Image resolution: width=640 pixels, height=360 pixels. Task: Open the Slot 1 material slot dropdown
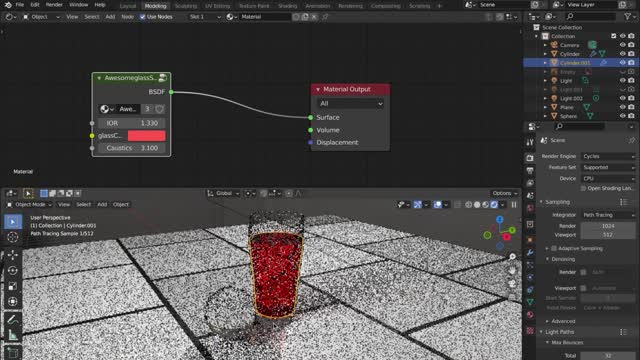coord(205,17)
